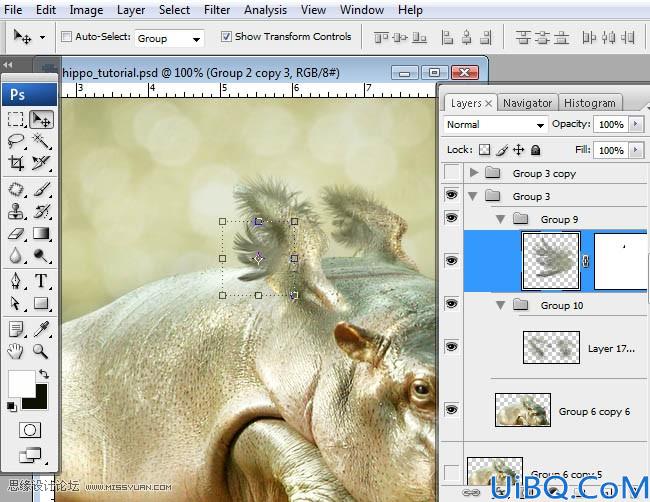Toggle lock all
Viewport: 650px width, 502px height.
tap(536, 150)
